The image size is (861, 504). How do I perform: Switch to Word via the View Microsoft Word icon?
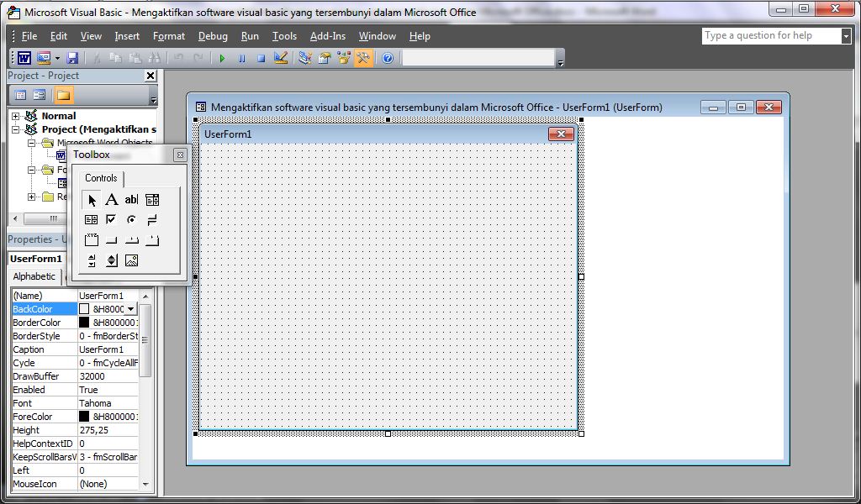coord(24,57)
